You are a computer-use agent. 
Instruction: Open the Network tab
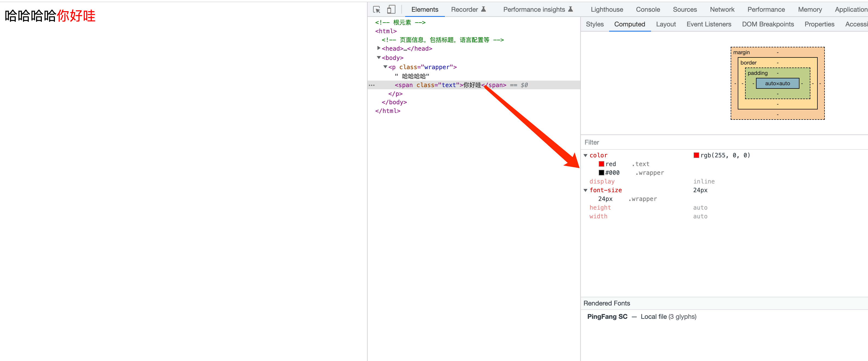(x=722, y=10)
